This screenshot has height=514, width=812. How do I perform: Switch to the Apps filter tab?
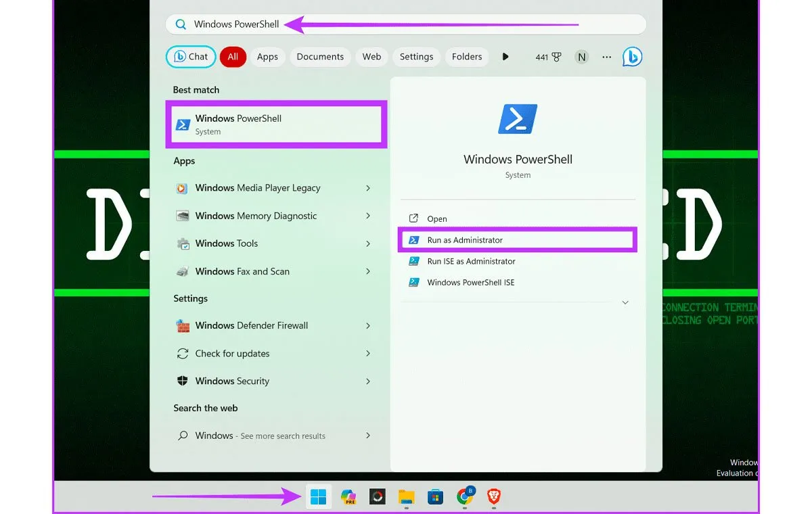267,57
